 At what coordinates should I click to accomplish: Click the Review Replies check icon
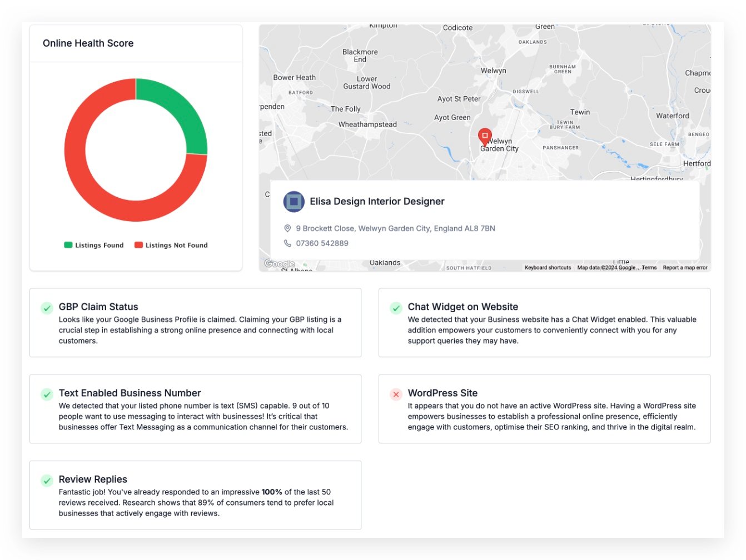click(x=47, y=481)
